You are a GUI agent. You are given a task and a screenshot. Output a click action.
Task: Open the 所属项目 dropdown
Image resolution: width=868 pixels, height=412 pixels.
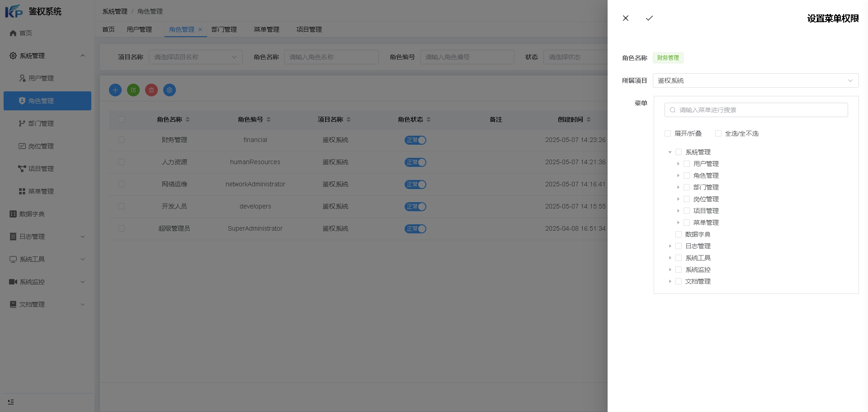pyautogui.click(x=755, y=81)
